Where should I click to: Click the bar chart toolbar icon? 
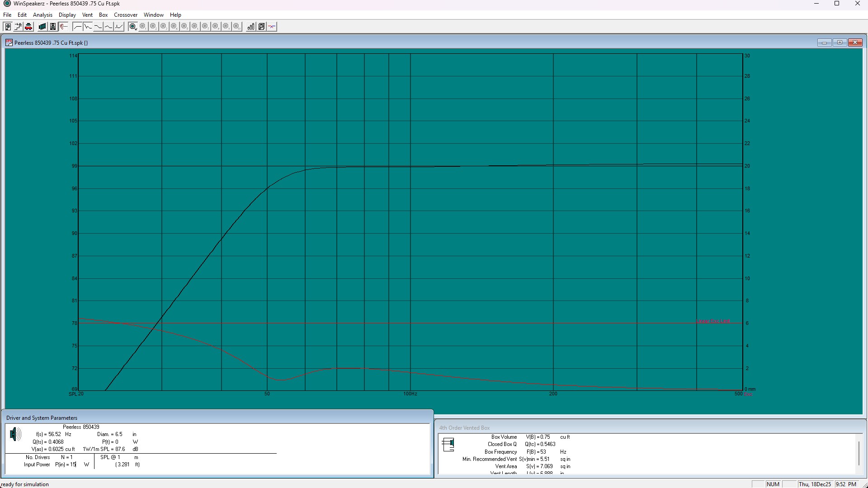point(250,27)
